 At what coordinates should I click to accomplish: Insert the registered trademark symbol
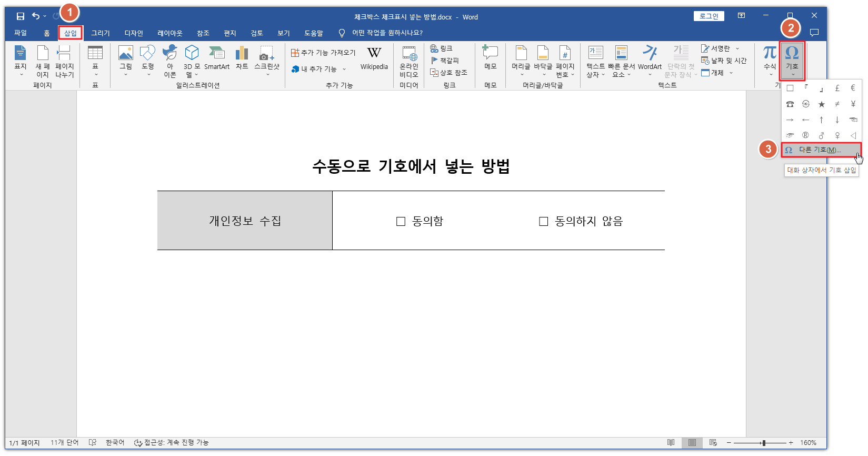tap(805, 135)
